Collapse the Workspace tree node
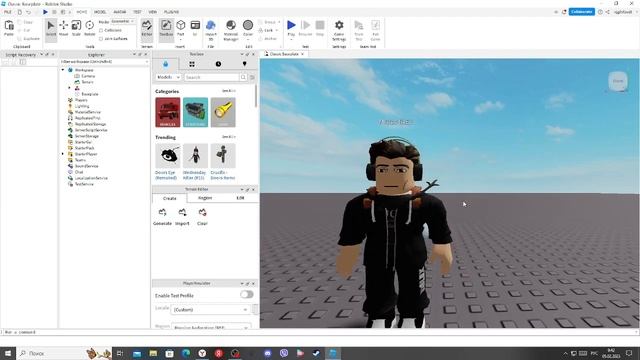 [x=63, y=70]
